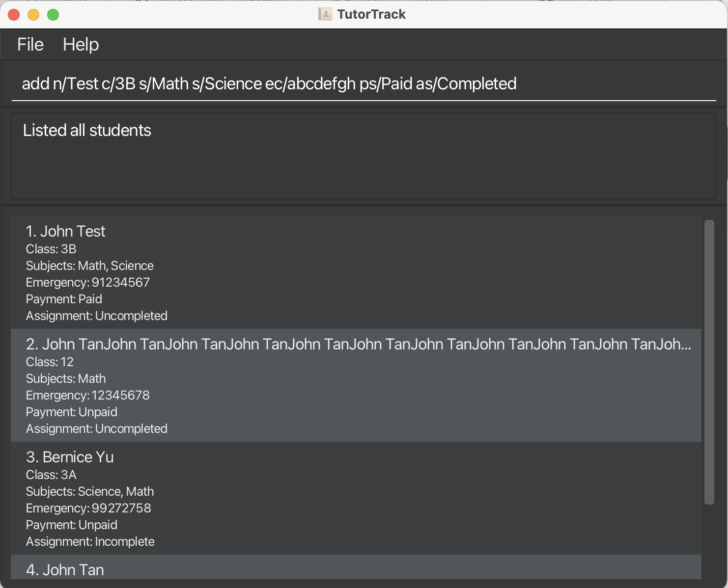Select student '1. John Test'
The height and width of the screenshot is (588, 728).
356,272
